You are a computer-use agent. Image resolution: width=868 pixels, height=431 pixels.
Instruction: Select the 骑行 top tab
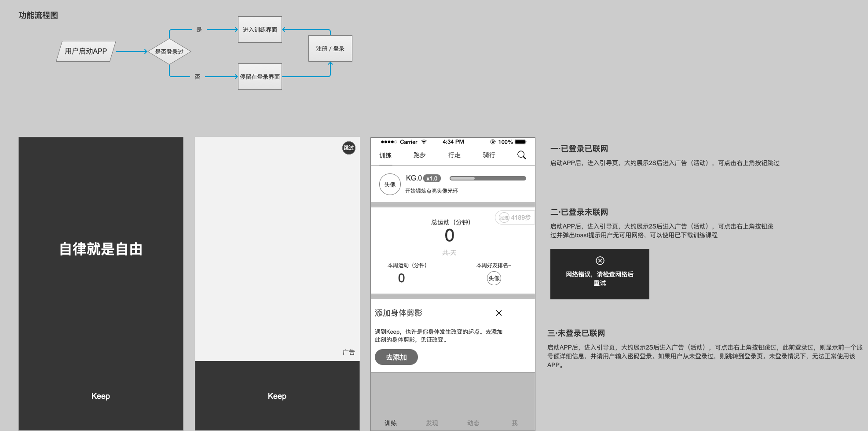point(489,155)
